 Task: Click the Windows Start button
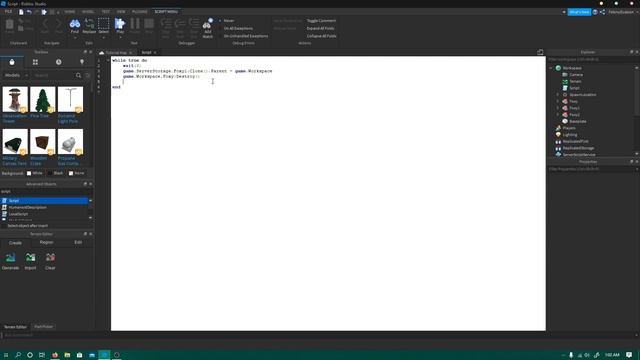coord(6,355)
